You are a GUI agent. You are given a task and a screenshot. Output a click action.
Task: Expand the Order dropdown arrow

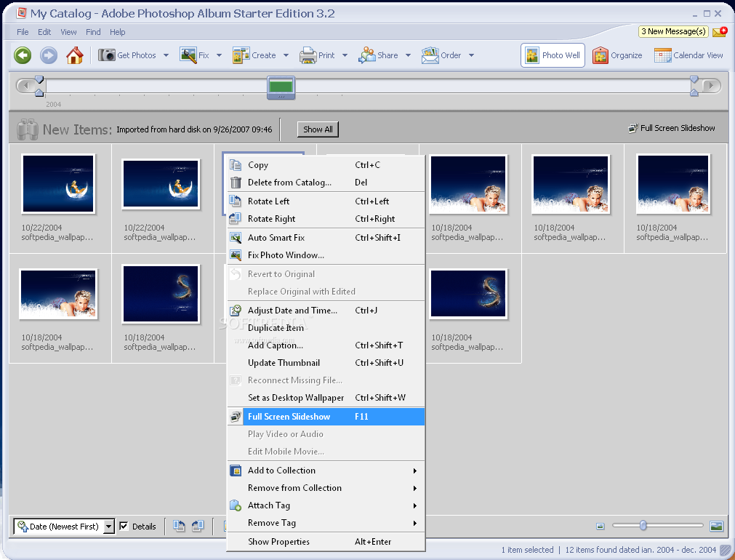(472, 55)
